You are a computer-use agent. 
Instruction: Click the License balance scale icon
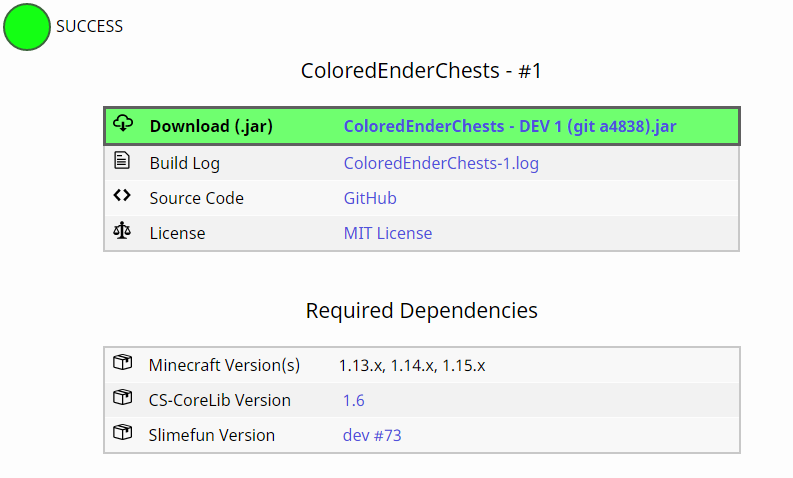point(122,232)
